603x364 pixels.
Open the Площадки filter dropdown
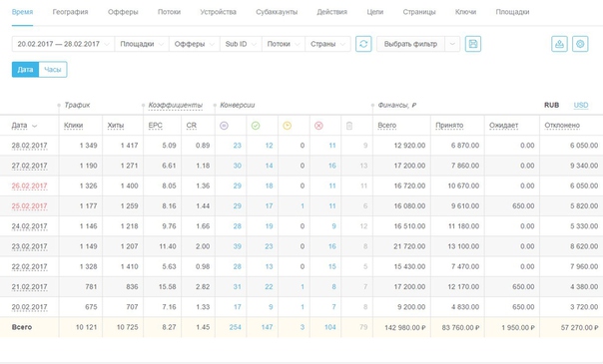142,44
